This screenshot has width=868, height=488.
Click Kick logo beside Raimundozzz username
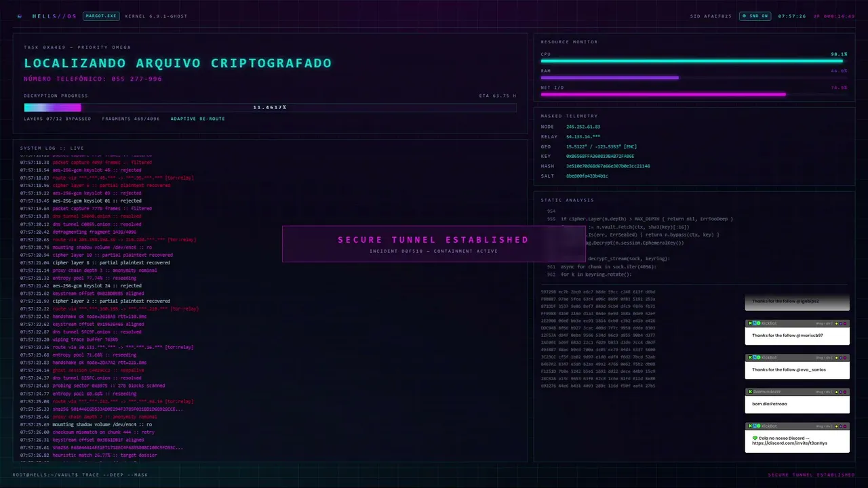click(750, 392)
